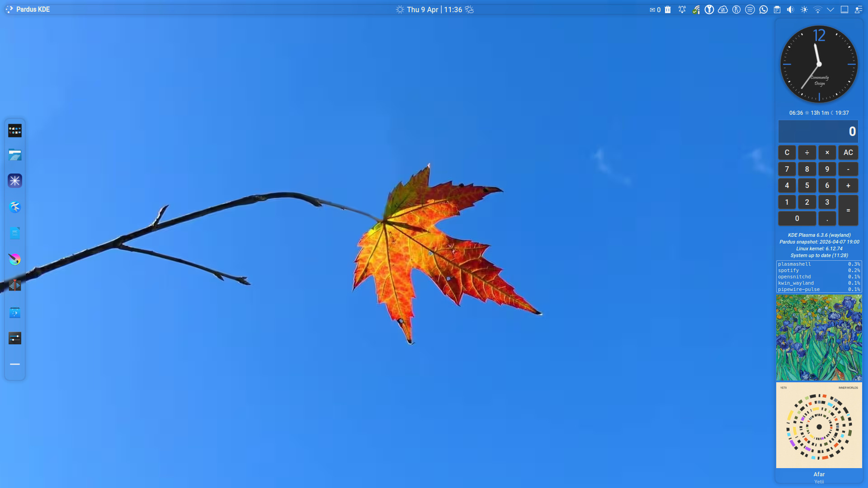The height and width of the screenshot is (488, 868).
Task: Open volume control speaker icon
Action: tap(790, 9)
